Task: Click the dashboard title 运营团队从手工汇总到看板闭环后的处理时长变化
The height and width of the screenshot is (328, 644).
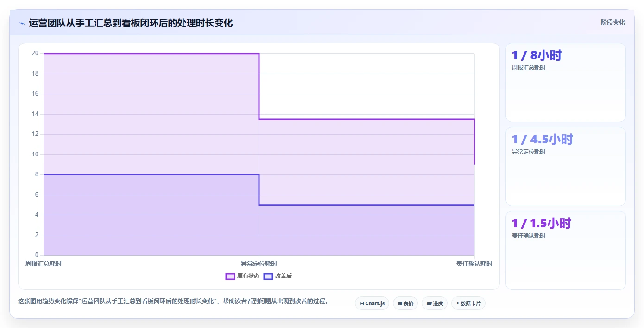Action: (x=131, y=23)
